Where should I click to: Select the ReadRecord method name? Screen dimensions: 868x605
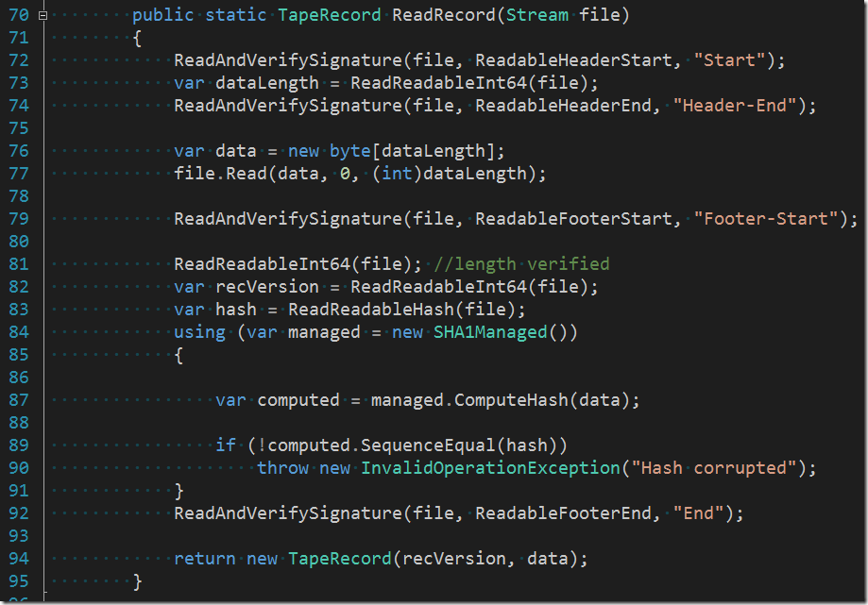444,15
